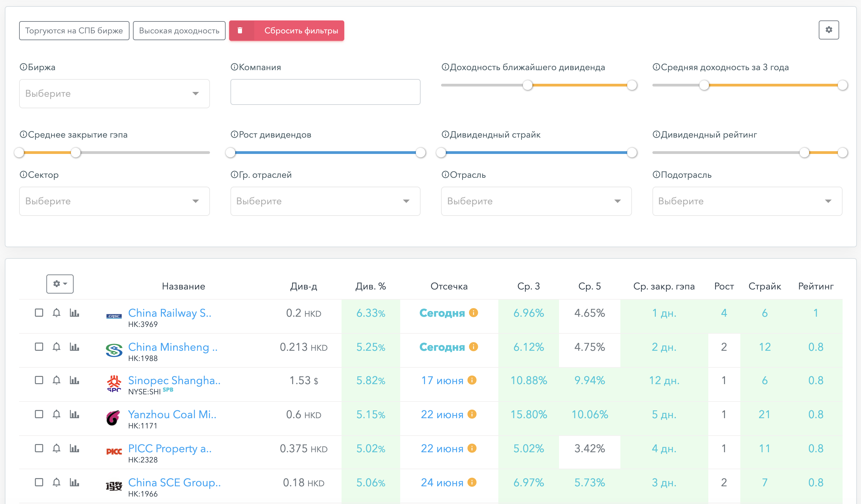Open China Railway S.. company link
This screenshot has height=504, width=861.
[x=170, y=313]
